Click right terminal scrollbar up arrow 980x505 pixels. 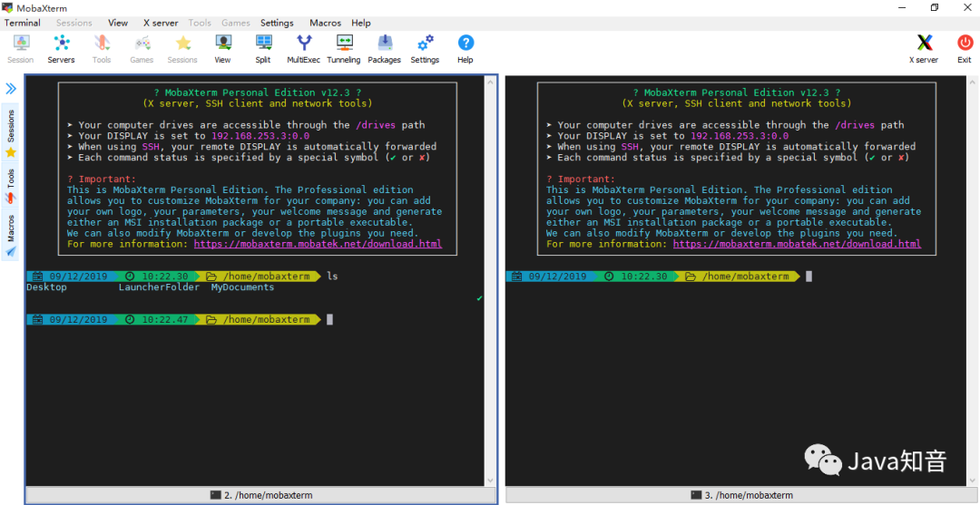970,82
